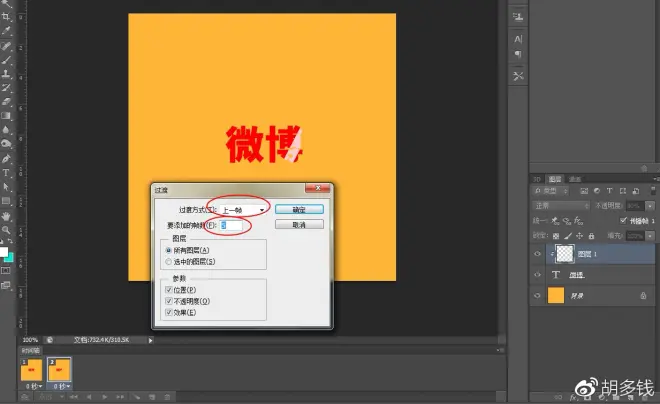Toggle Quick Mask mode icon
660x404 pixels.
click(x=5, y=271)
